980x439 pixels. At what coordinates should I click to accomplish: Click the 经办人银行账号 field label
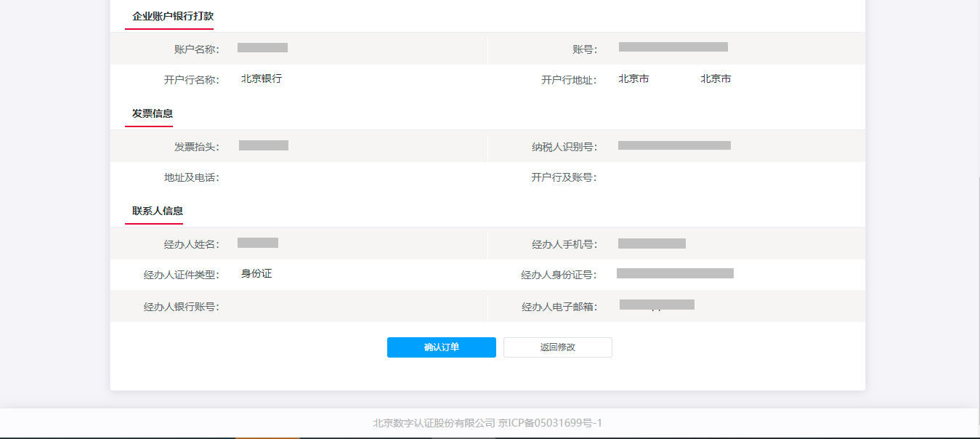coord(182,307)
